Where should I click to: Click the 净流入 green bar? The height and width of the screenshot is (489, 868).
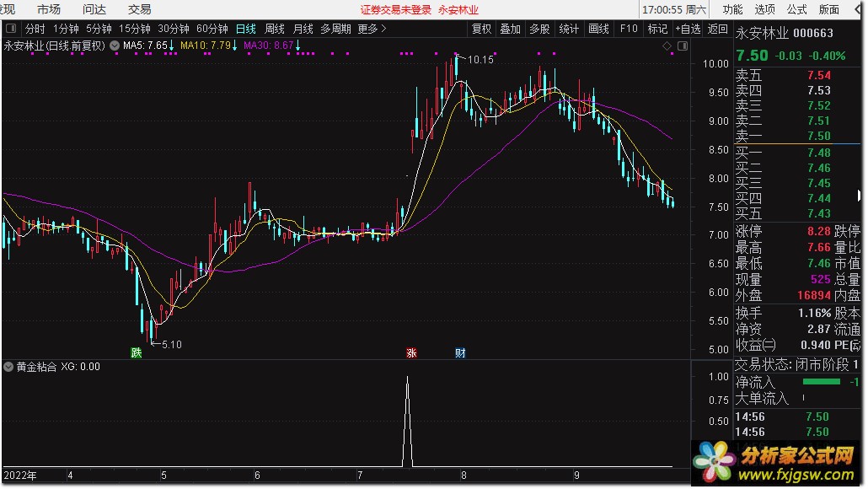coord(822,382)
